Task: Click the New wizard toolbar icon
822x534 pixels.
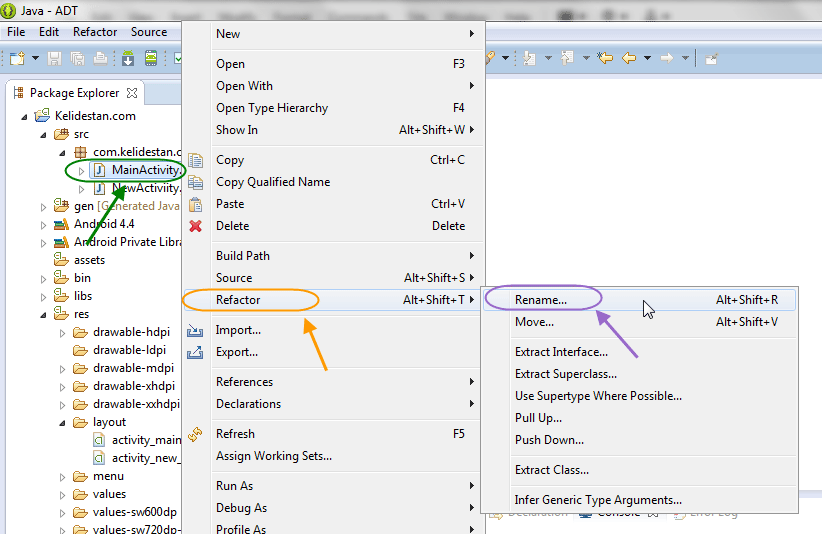Action: point(17,58)
